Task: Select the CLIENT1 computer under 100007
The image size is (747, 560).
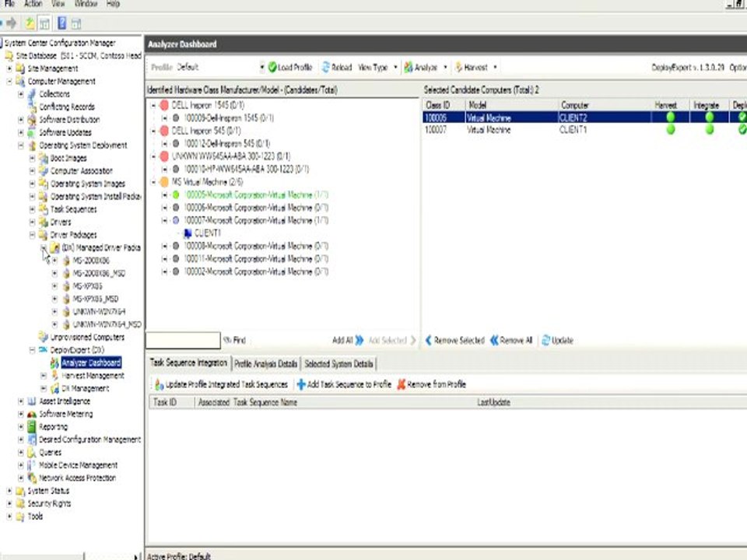Action: point(207,233)
